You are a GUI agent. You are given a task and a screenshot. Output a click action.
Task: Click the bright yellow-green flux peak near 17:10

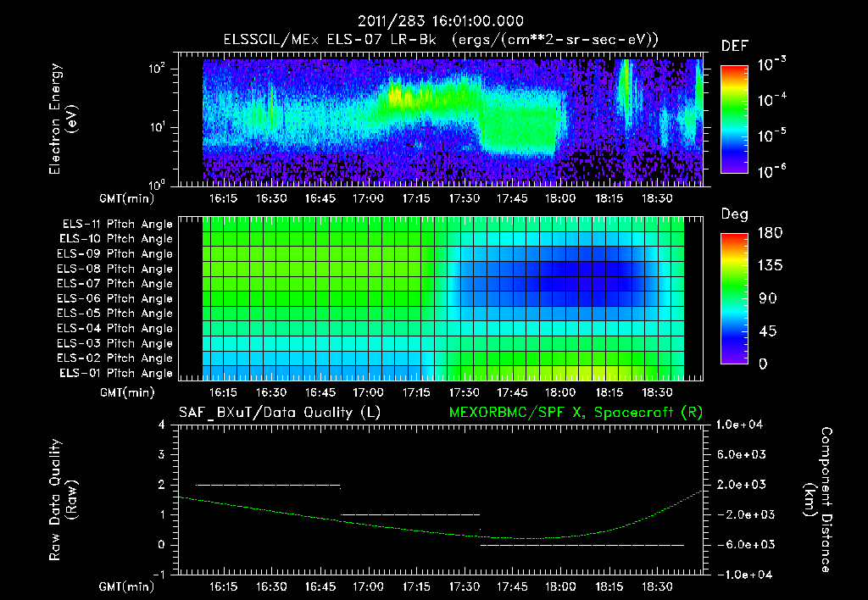click(401, 95)
